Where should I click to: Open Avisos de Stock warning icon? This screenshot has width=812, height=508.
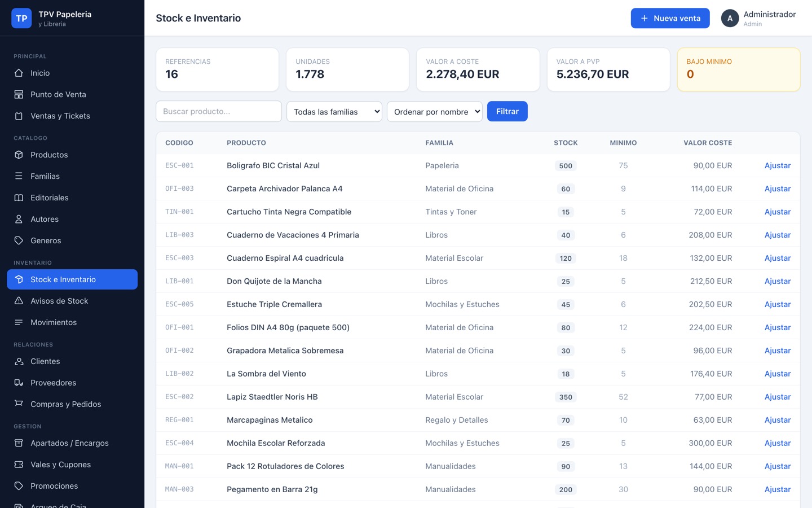(19, 301)
